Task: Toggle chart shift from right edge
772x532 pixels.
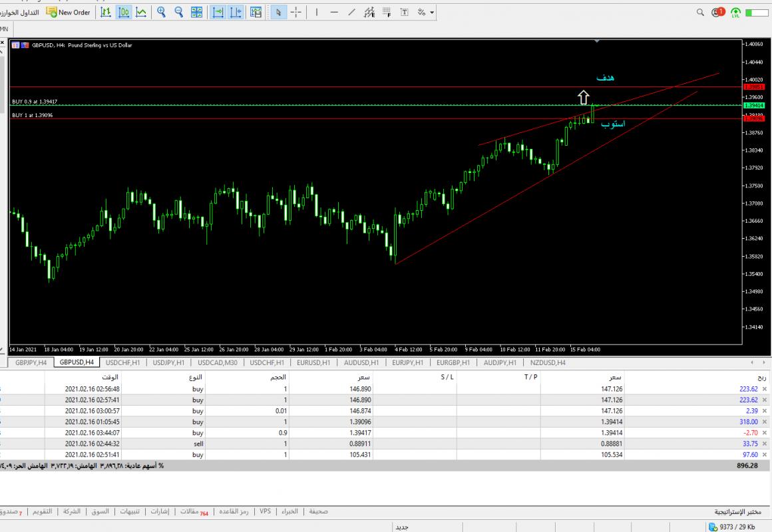Action: [236, 12]
